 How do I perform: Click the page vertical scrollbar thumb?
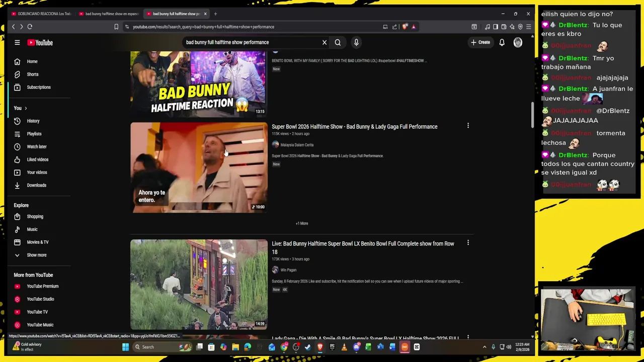coord(533,116)
